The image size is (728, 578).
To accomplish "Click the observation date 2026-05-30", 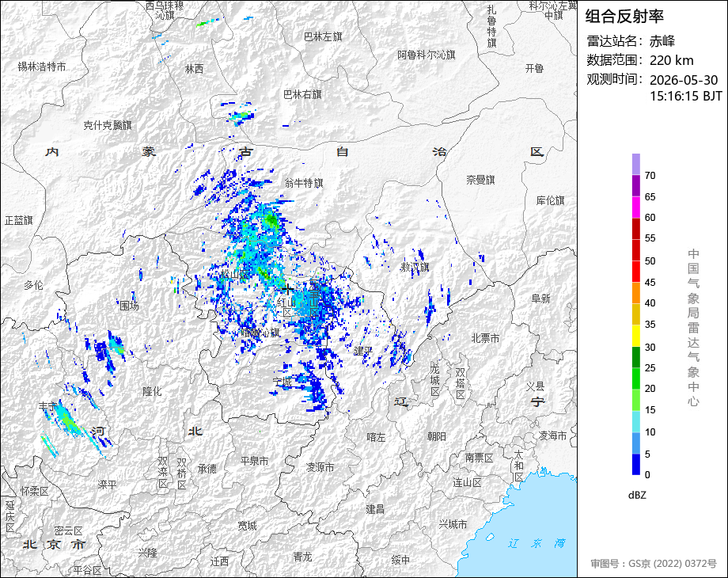I will coord(684,80).
